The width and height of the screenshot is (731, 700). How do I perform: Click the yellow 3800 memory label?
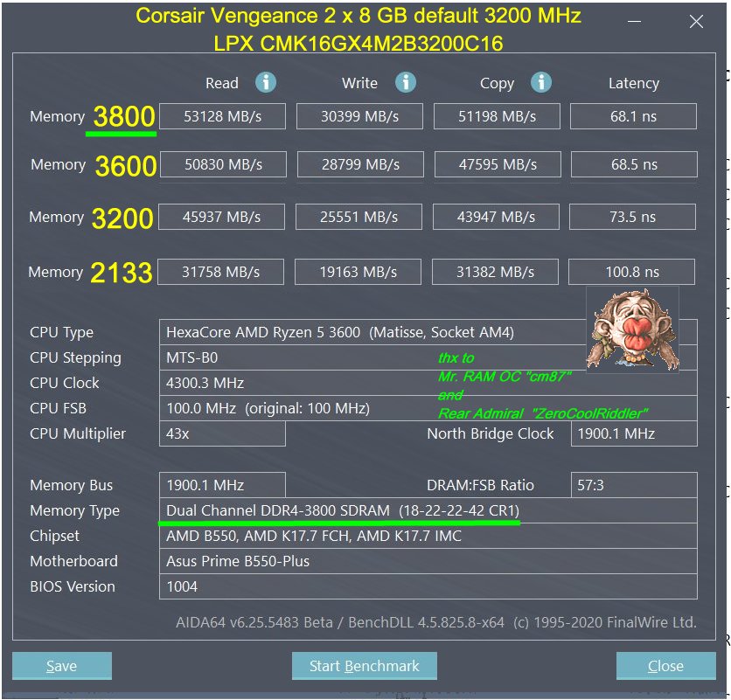pos(124,116)
